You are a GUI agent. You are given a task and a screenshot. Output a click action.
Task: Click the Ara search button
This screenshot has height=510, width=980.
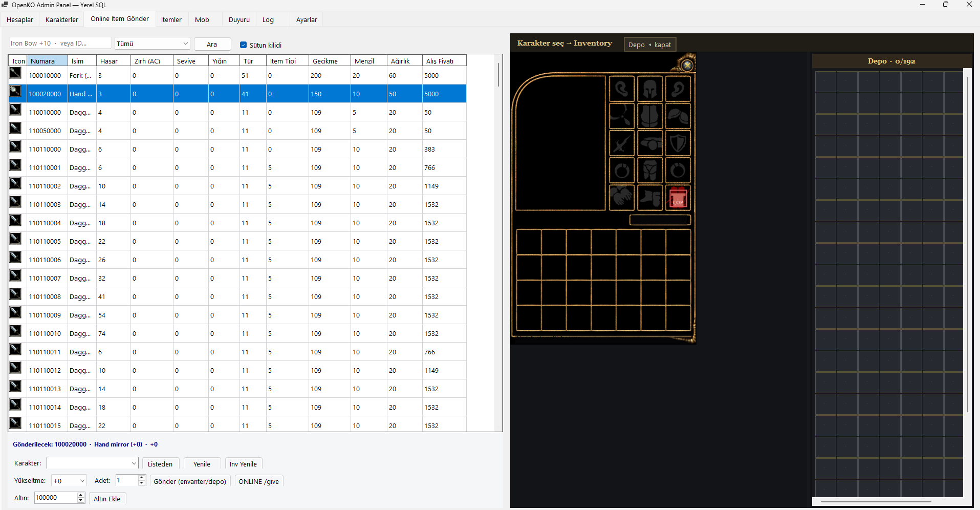pos(212,44)
